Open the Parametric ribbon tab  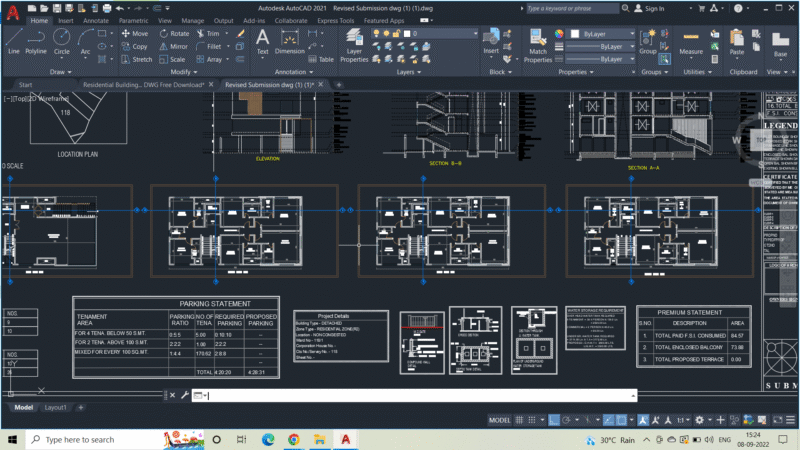pos(133,20)
